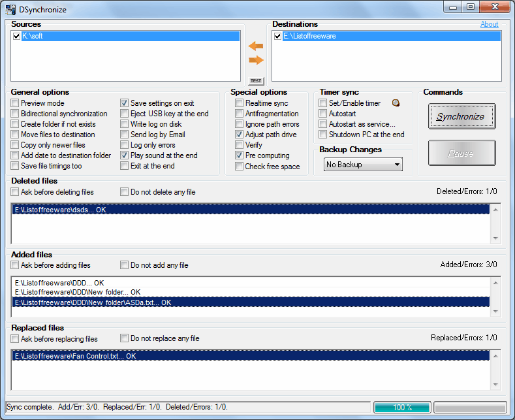Click Deleted files list scroll up arrow
515x420 pixels.
click(x=495, y=210)
